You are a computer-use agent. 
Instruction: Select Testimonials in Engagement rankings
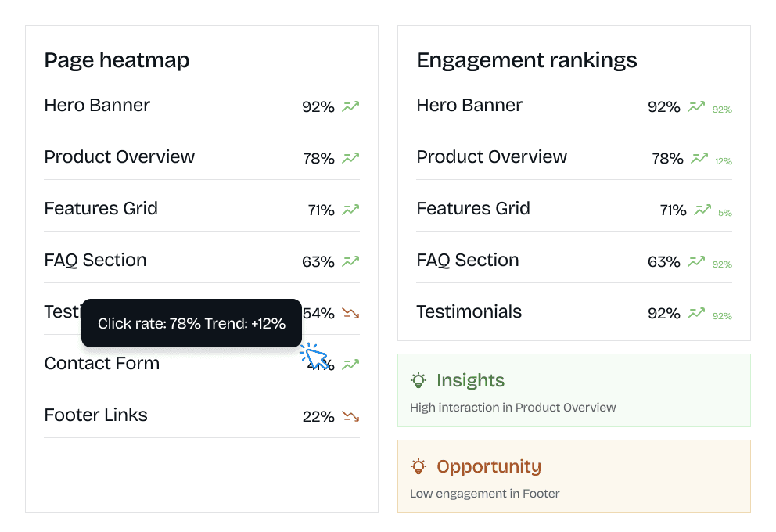469,312
